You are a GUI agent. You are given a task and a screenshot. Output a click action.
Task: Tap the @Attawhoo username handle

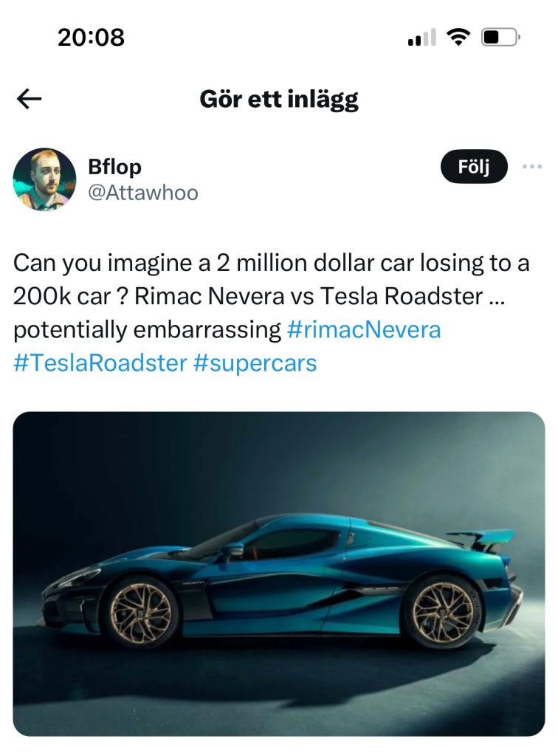[x=143, y=193]
